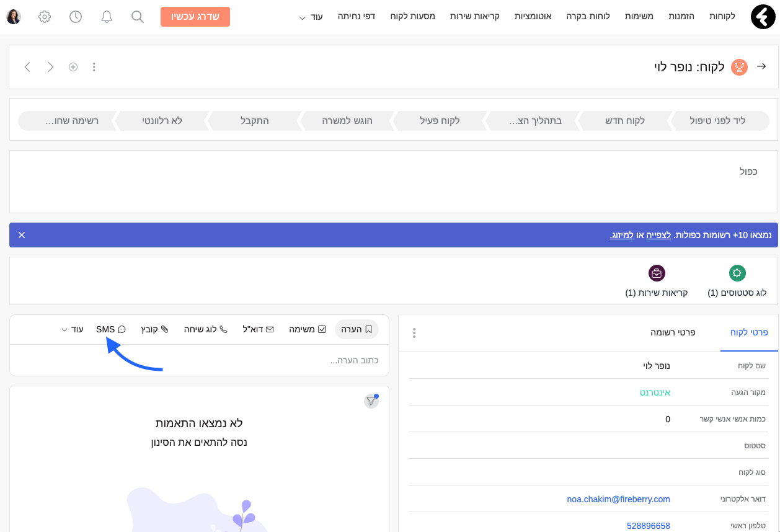Open the settings gear icon
This screenshot has width=780, height=532.
(x=45, y=17)
